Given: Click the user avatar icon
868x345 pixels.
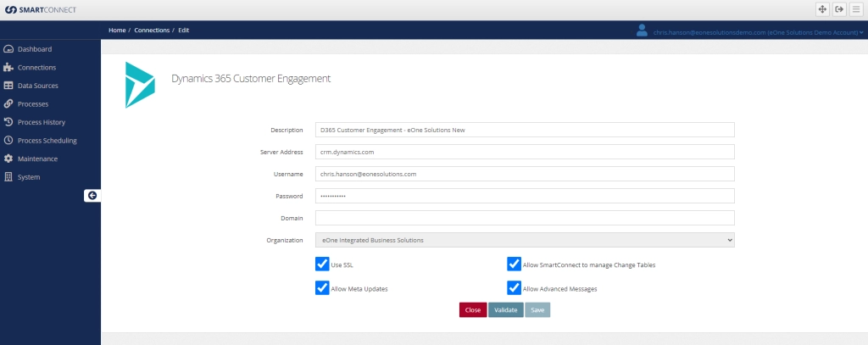Looking at the screenshot, I should (642, 31).
